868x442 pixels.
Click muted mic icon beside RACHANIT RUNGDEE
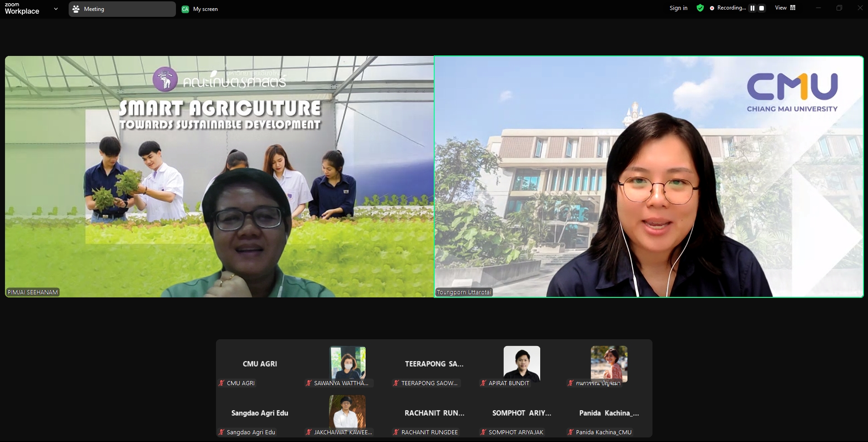point(396,432)
